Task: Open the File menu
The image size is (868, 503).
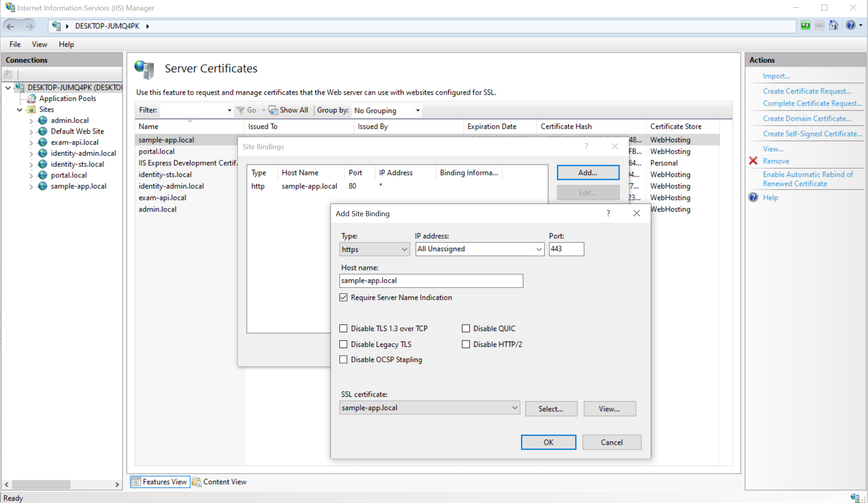Action: click(x=15, y=44)
